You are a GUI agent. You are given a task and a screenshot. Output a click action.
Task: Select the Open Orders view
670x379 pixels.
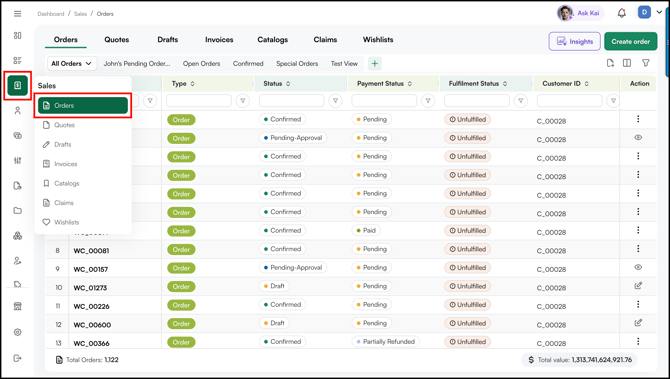201,64
